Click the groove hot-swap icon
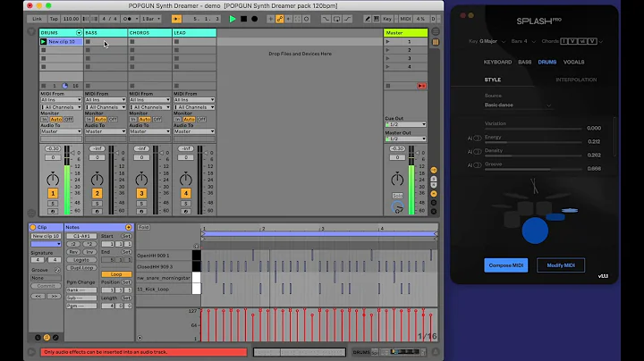Screen dimensions: 644x361 [57, 270]
